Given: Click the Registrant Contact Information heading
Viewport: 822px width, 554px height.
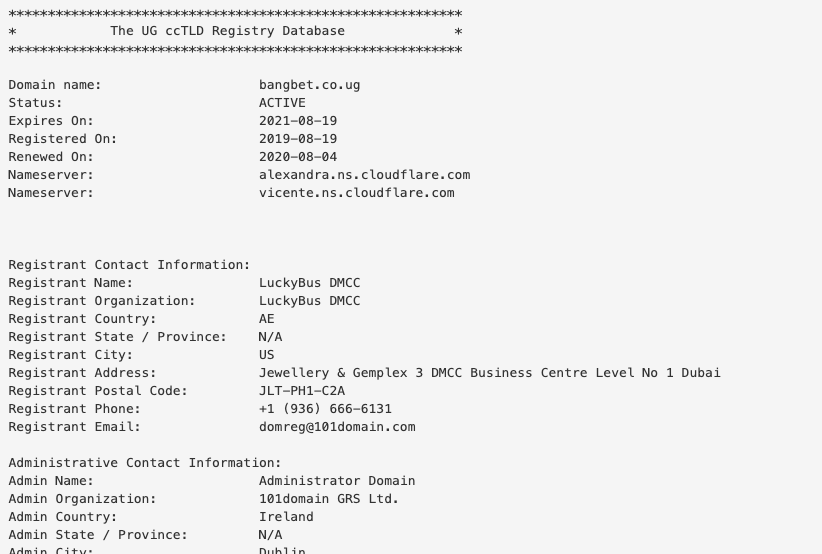Looking at the screenshot, I should tap(129, 265).
